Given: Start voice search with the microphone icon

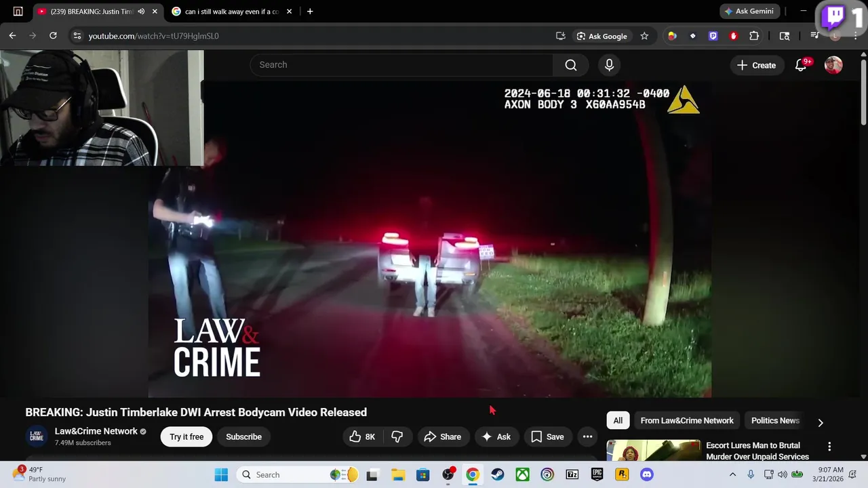Looking at the screenshot, I should pyautogui.click(x=609, y=65).
